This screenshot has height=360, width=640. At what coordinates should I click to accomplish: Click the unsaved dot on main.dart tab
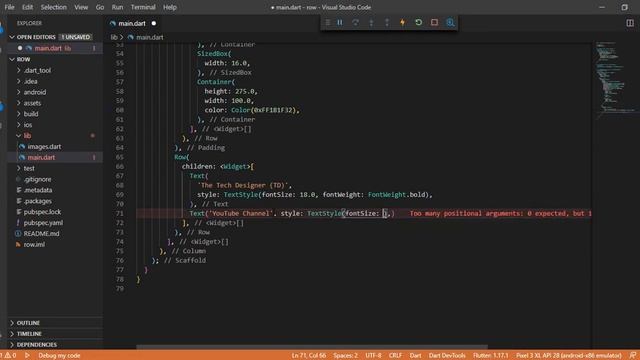(154, 24)
